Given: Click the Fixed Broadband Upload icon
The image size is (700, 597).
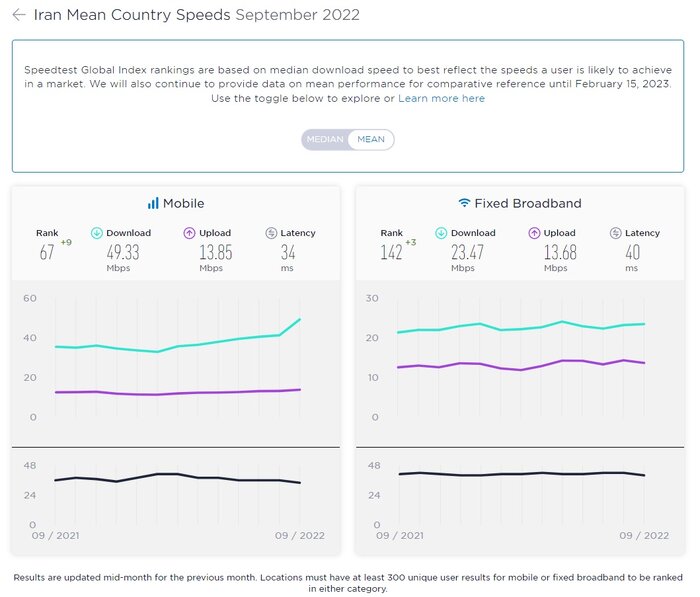Looking at the screenshot, I should [x=534, y=233].
